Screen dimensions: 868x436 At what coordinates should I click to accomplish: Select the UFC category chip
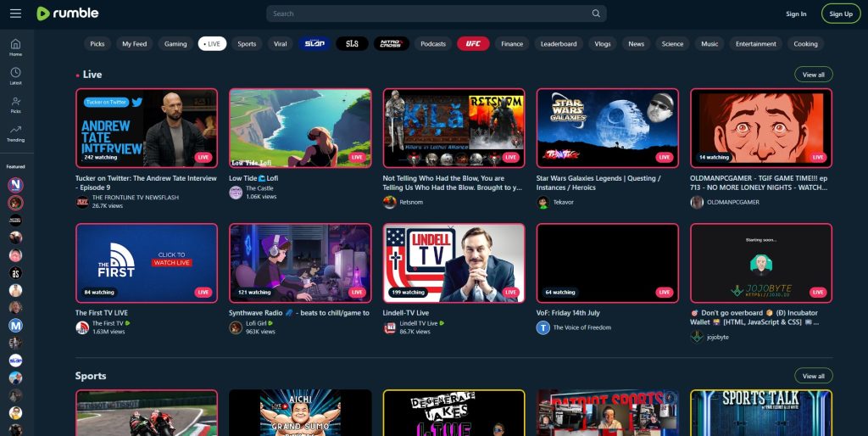tap(473, 44)
